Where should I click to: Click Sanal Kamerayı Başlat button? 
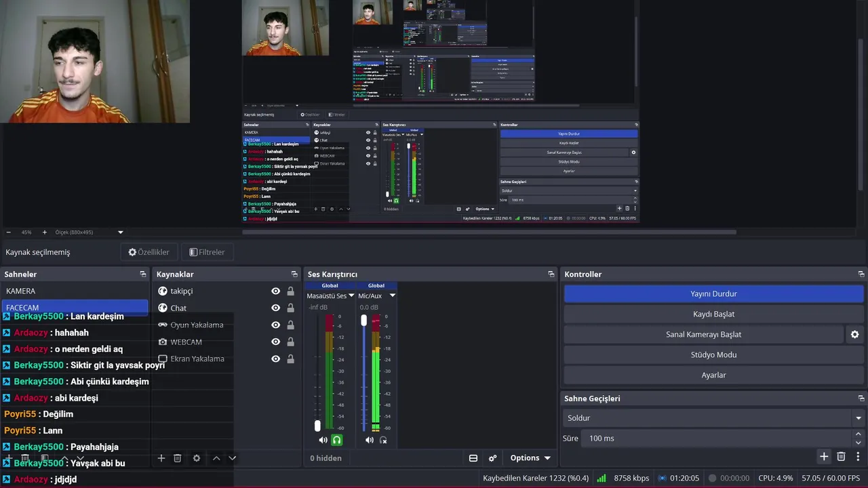(x=703, y=334)
